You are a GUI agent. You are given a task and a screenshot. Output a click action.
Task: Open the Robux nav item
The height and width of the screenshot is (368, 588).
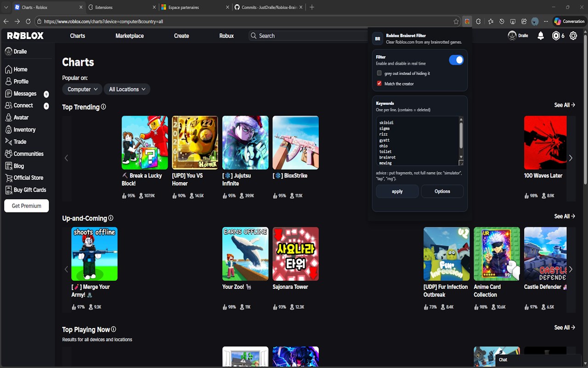(x=226, y=36)
